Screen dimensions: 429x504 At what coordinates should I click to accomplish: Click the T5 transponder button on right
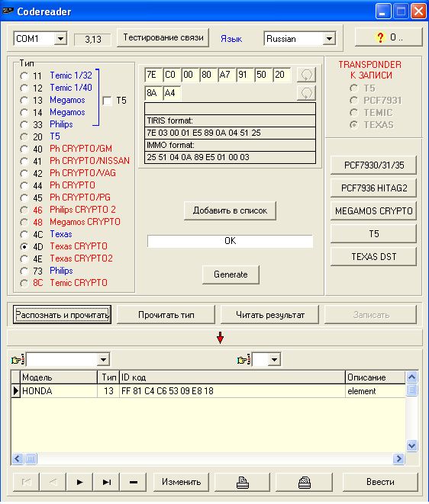click(373, 233)
